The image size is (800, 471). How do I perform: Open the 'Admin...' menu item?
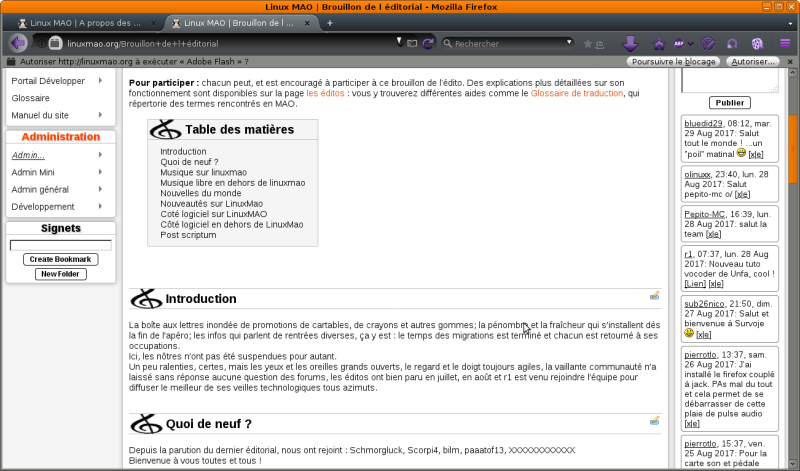(28, 155)
